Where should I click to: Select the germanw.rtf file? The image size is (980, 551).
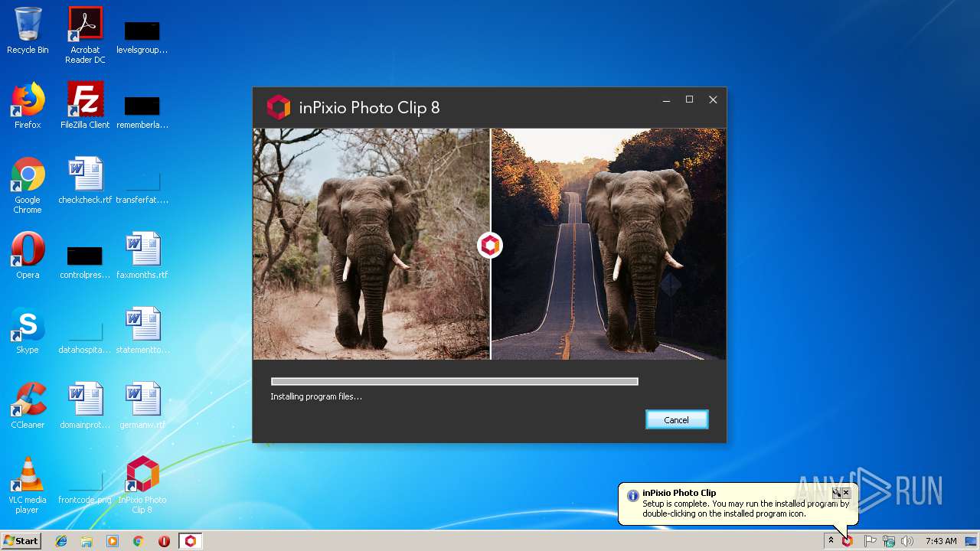[142, 406]
